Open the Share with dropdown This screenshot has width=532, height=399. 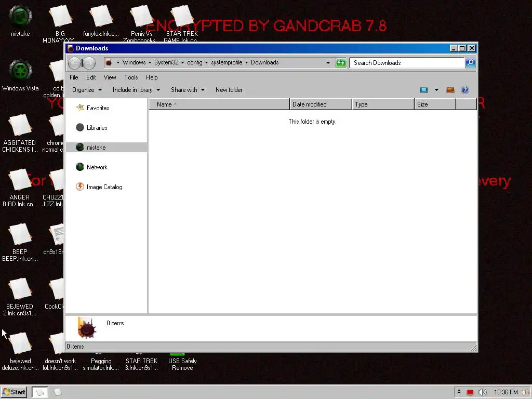(188, 90)
